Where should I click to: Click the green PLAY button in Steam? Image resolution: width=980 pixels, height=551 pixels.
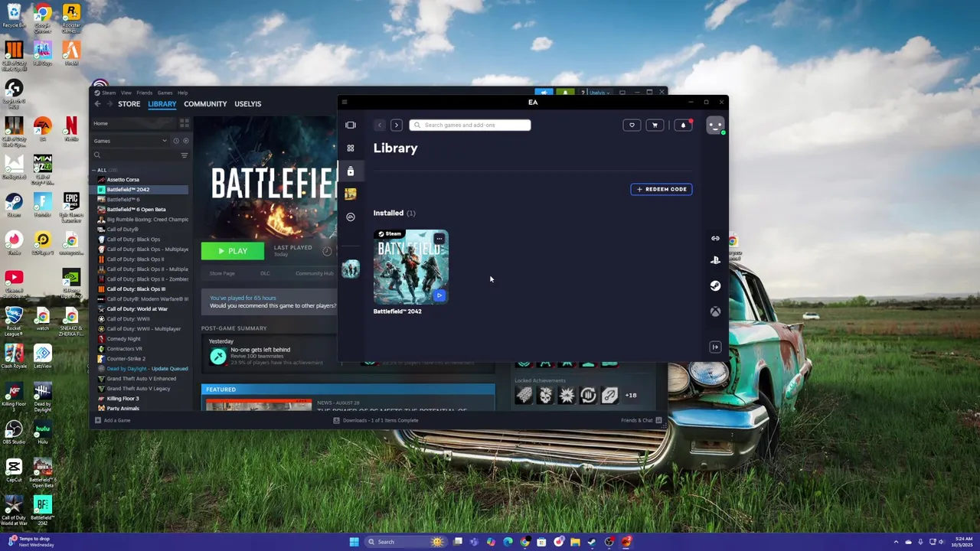[233, 251]
